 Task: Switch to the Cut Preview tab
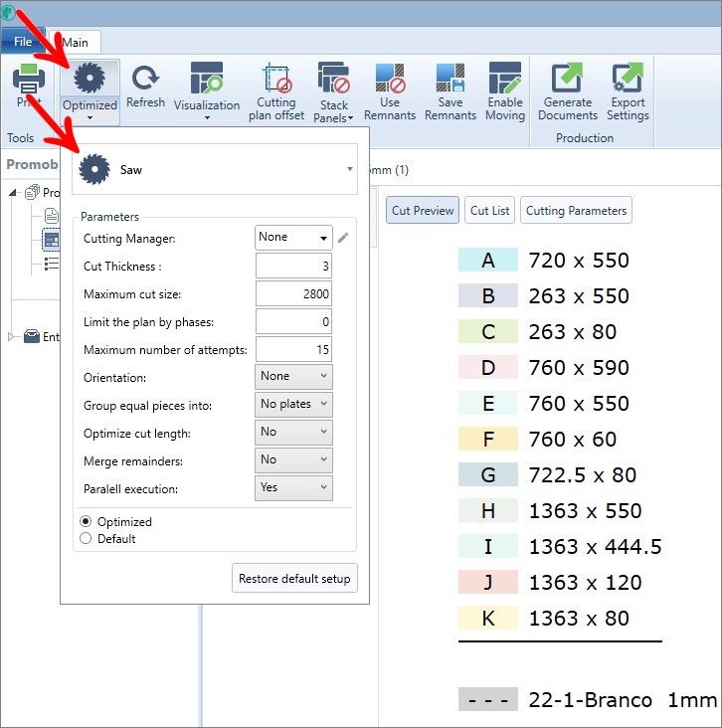[423, 210]
